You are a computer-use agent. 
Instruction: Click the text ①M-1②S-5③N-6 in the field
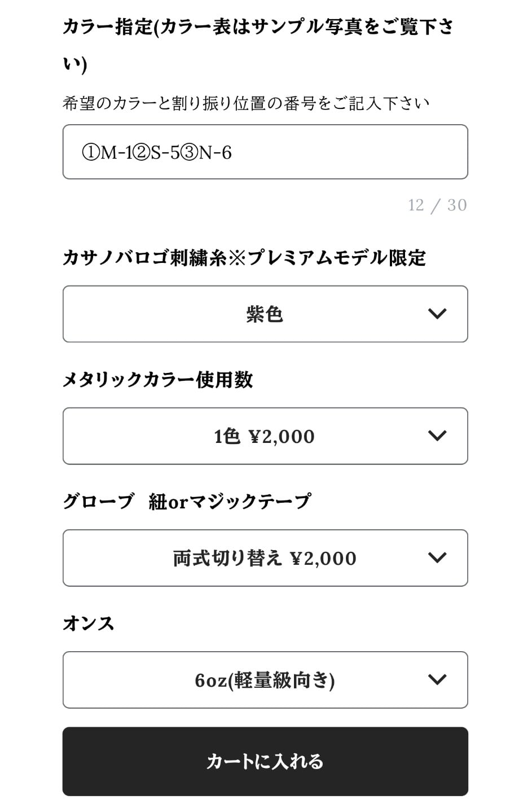tap(157, 152)
